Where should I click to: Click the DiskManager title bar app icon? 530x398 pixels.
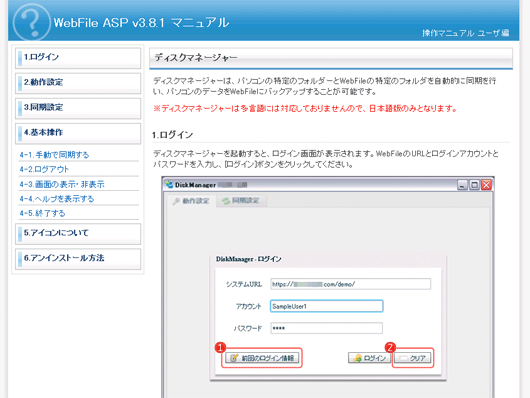pyautogui.click(x=169, y=185)
